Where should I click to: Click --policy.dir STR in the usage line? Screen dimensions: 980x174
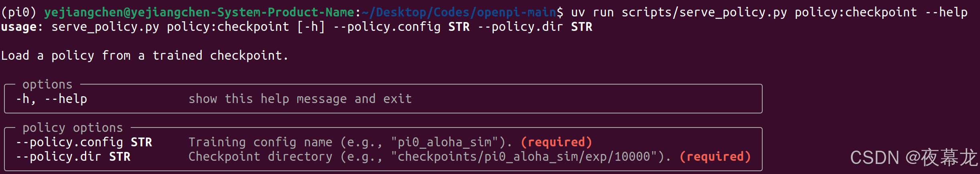point(535,27)
